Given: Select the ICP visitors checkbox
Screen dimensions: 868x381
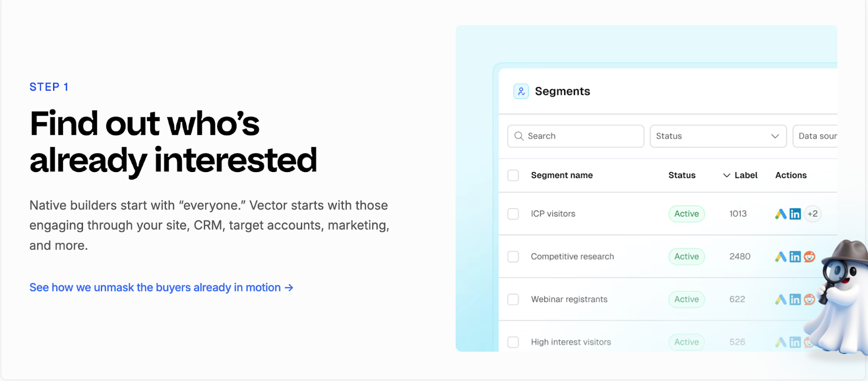Looking at the screenshot, I should coord(513,213).
